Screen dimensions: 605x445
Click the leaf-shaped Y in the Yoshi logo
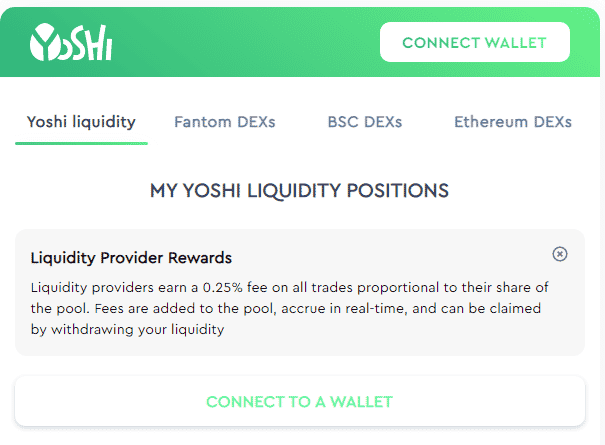tap(44, 42)
